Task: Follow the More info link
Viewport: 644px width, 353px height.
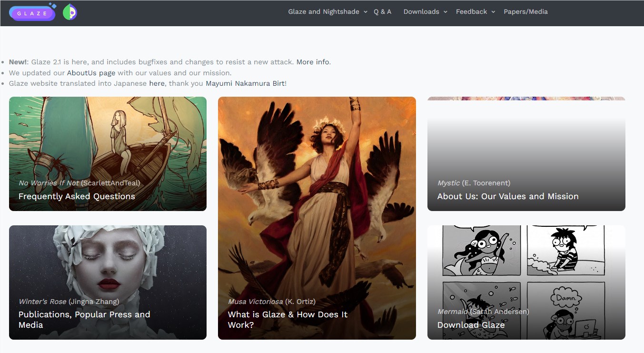Action: 313,62
